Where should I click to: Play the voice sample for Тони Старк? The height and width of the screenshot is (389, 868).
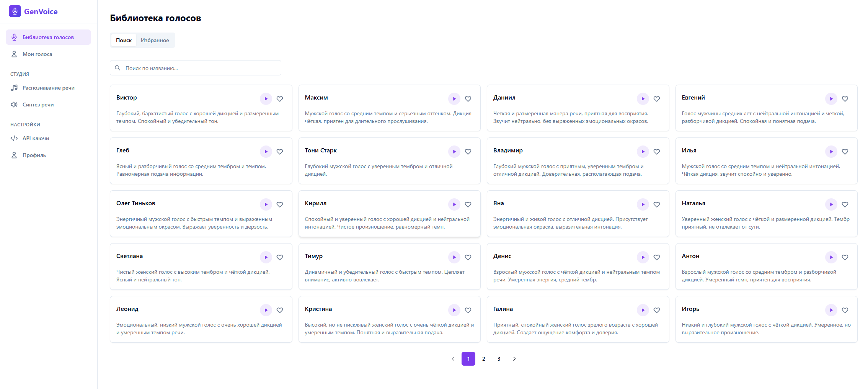click(x=454, y=151)
